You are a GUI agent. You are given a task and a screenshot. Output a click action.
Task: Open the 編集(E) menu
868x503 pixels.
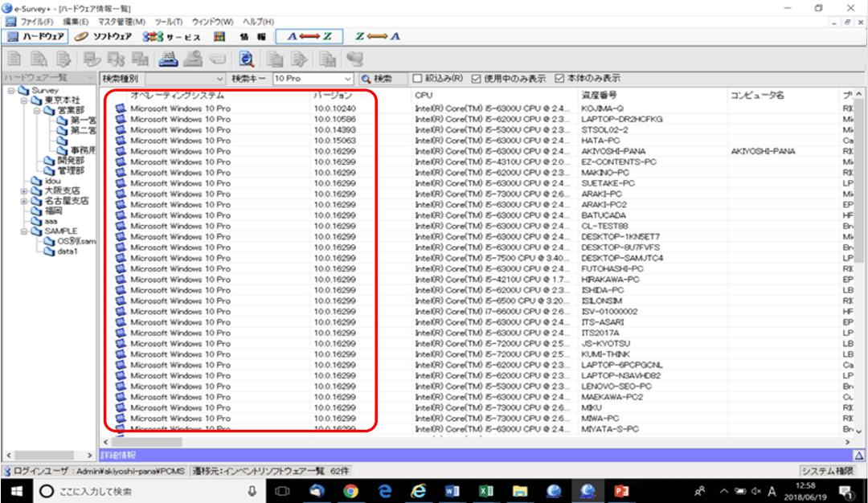(x=76, y=22)
